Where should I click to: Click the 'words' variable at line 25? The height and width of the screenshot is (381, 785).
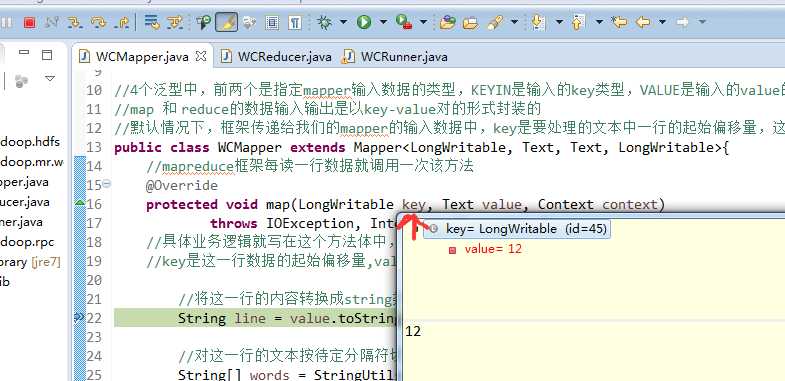point(269,374)
